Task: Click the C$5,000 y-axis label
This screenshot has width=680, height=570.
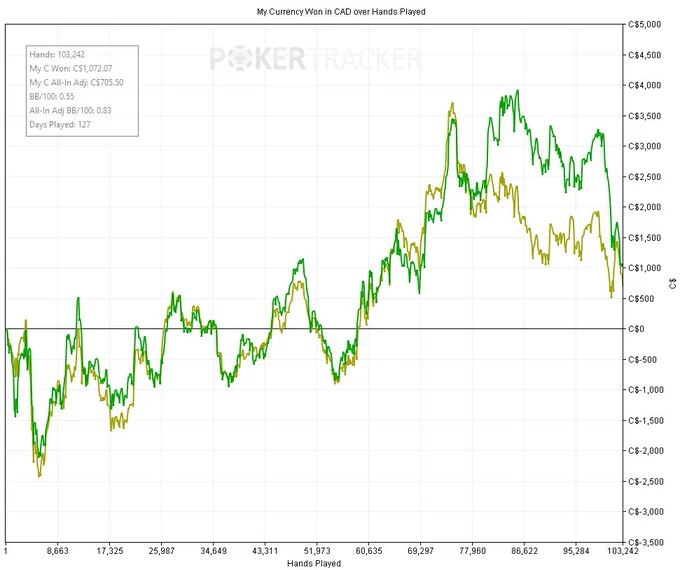Action: (644, 24)
